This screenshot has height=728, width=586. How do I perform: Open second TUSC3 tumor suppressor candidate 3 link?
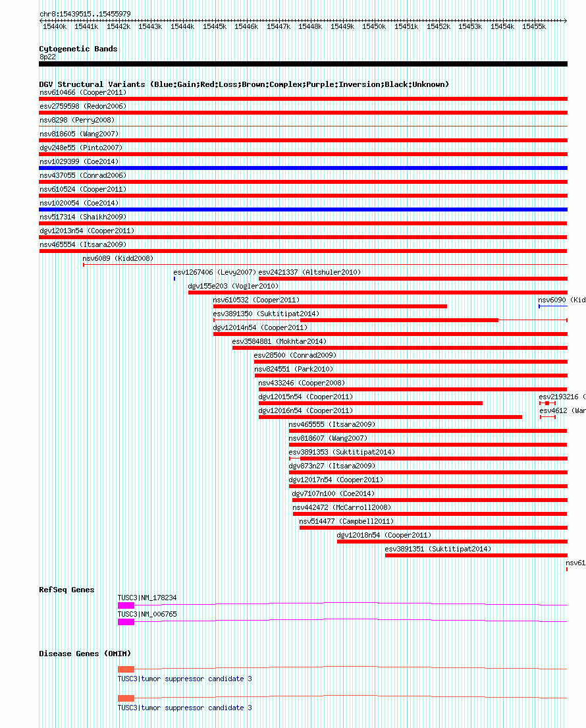pyautogui.click(x=184, y=708)
